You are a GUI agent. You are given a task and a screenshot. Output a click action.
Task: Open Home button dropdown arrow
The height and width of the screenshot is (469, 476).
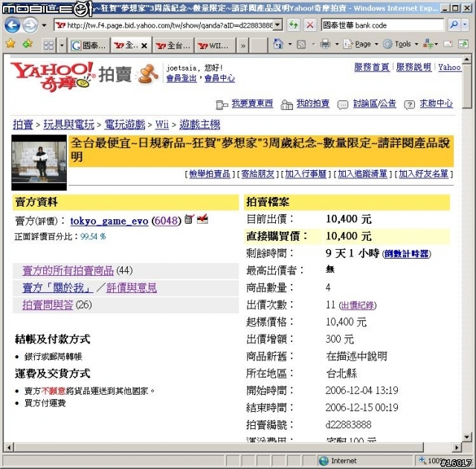290,45
